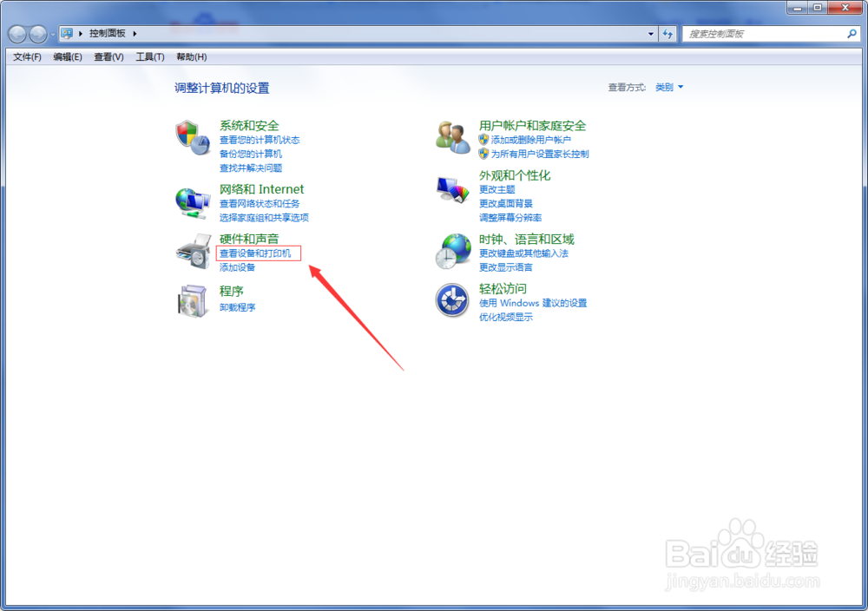The height and width of the screenshot is (611, 868).
Task: Open 轻松访问 blue circle icon
Action: click(x=452, y=300)
